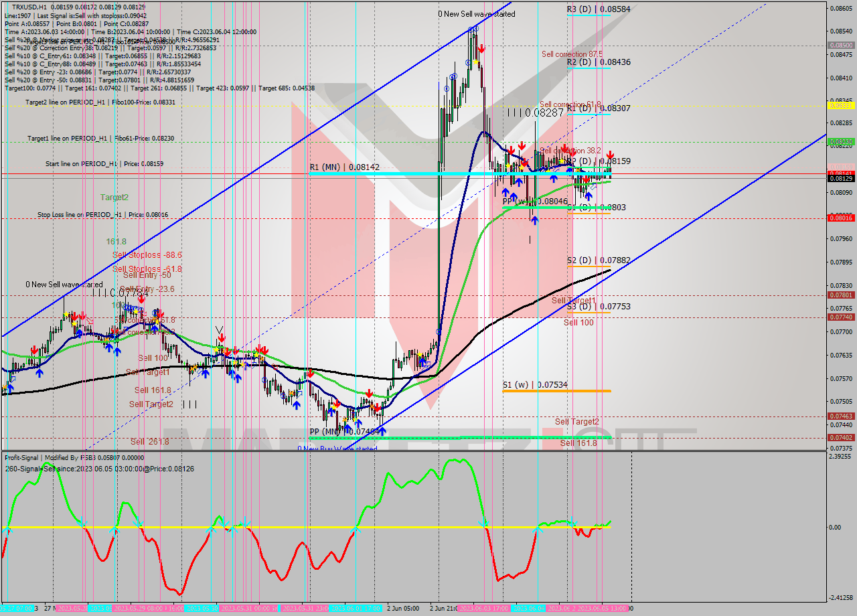Image resolution: width=857 pixels, height=616 pixels.
Task: Click the red sell arrow above the highest candle peak
Action: tap(482, 48)
